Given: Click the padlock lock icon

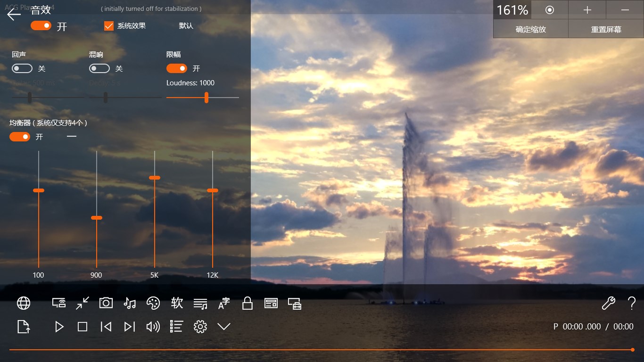Looking at the screenshot, I should click(248, 303).
